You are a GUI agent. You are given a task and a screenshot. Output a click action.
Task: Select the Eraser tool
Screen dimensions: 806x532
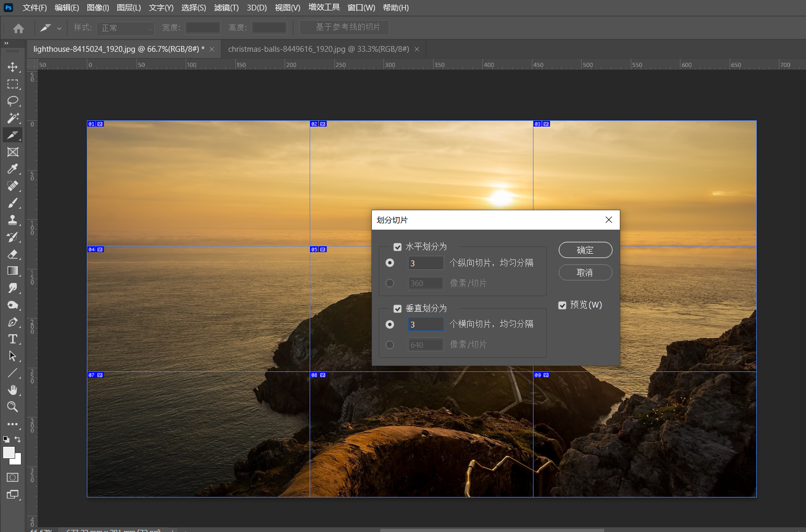(x=13, y=254)
